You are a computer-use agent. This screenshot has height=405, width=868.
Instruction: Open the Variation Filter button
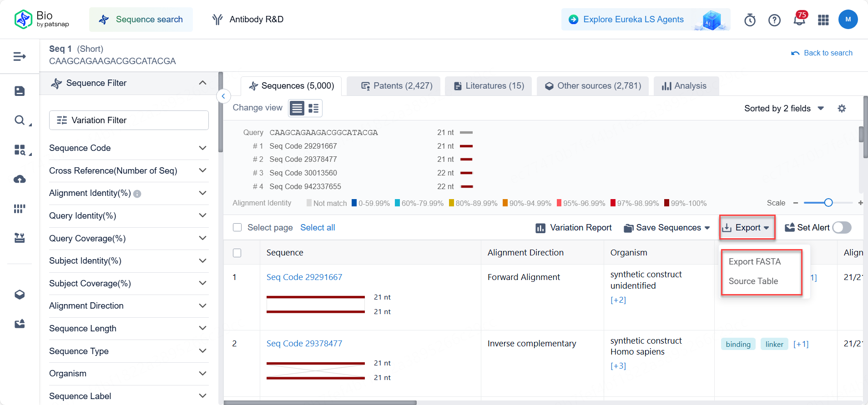[x=129, y=120]
